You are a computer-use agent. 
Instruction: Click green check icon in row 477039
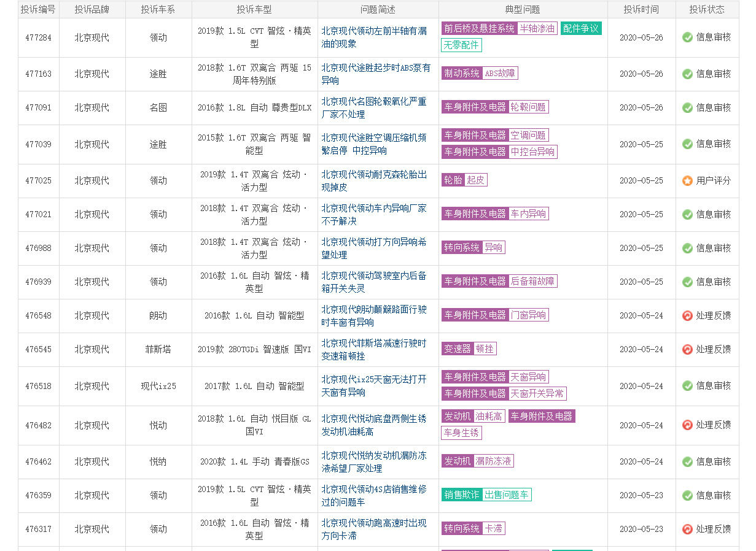coord(688,144)
